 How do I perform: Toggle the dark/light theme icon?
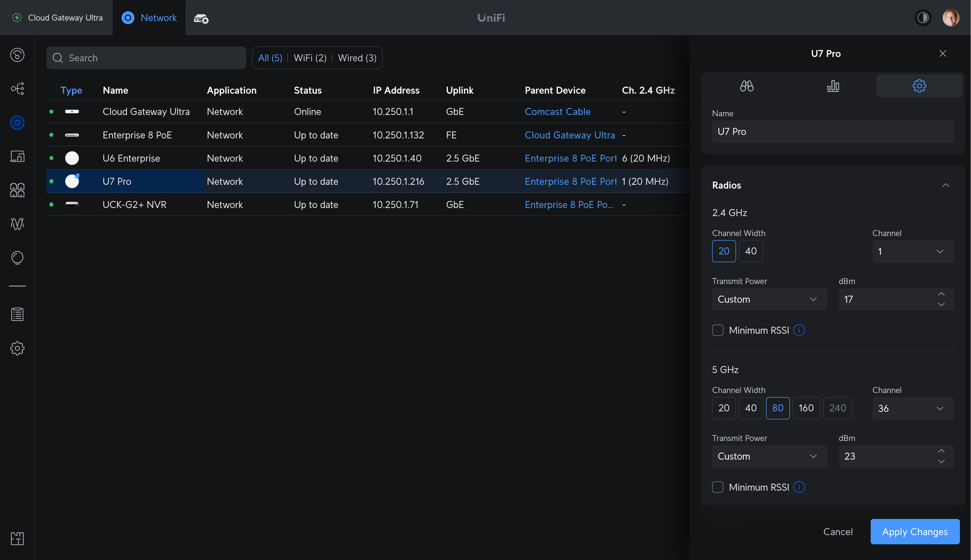pyautogui.click(x=923, y=17)
